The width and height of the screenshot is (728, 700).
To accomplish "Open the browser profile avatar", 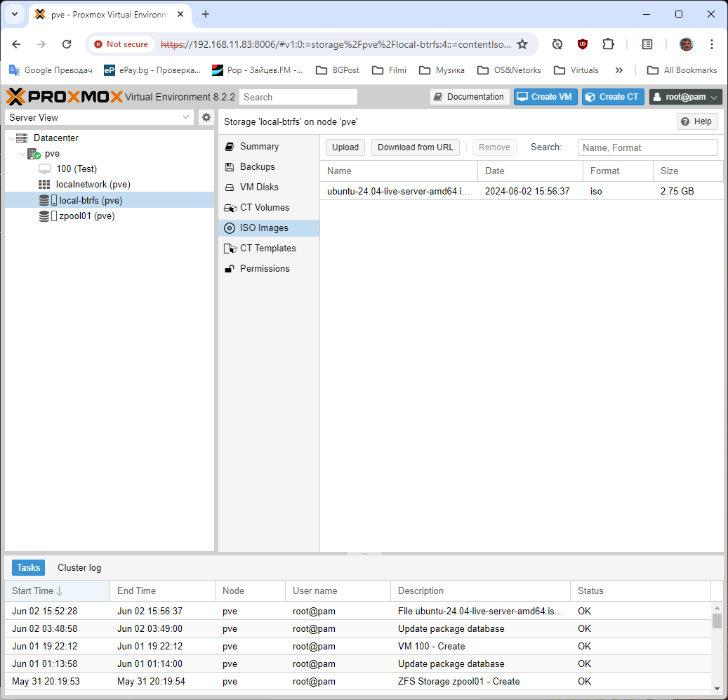I will pos(686,44).
